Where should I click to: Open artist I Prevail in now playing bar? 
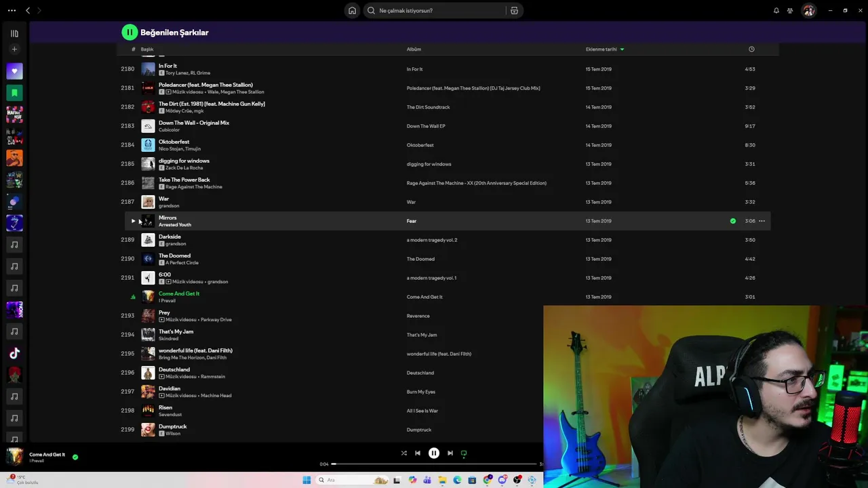pyautogui.click(x=37, y=461)
